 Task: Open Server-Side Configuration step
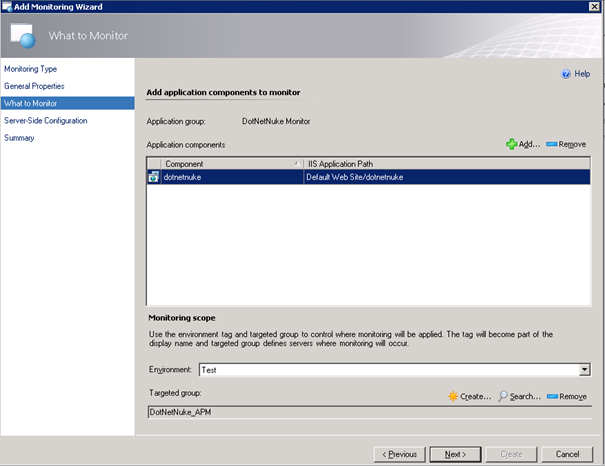point(46,121)
